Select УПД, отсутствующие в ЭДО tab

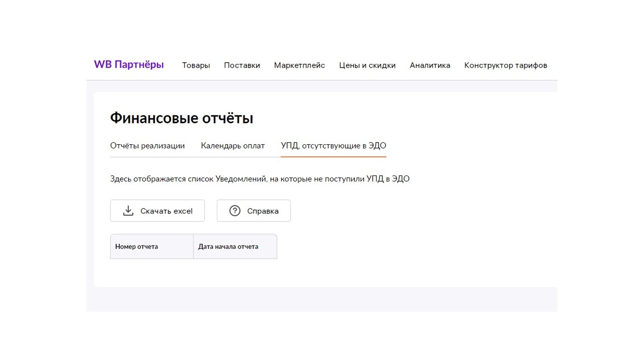click(x=333, y=146)
